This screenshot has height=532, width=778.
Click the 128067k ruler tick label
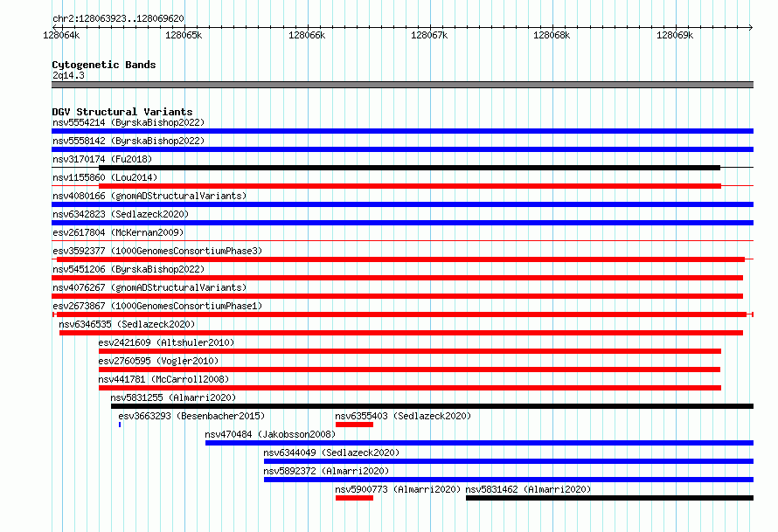(429, 35)
